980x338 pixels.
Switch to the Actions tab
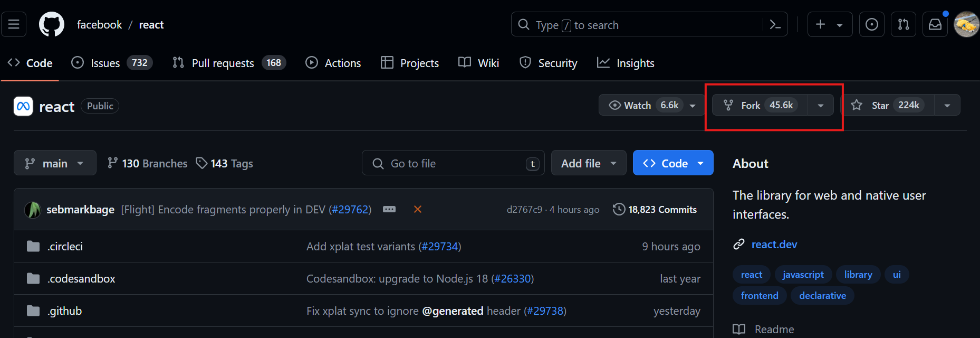click(333, 63)
